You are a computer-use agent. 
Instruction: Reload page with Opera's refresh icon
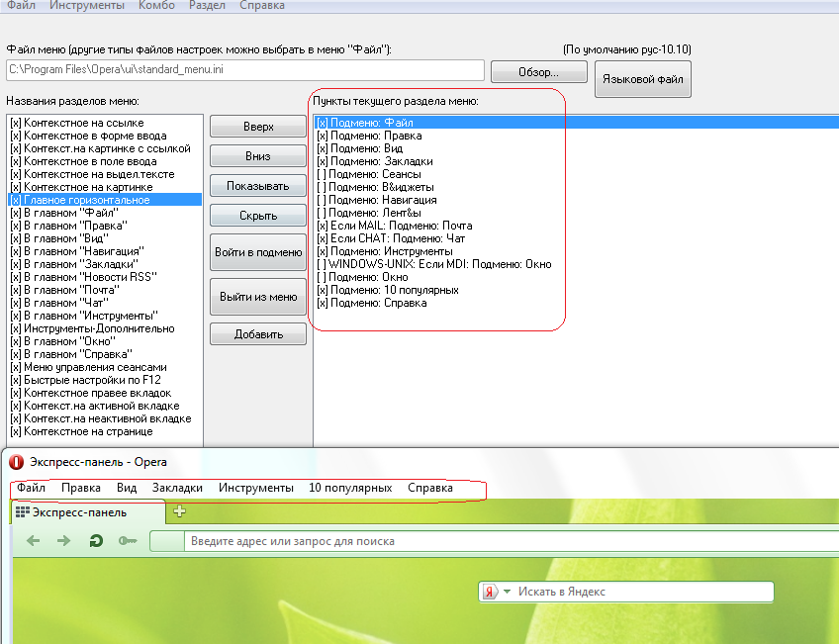[x=96, y=541]
